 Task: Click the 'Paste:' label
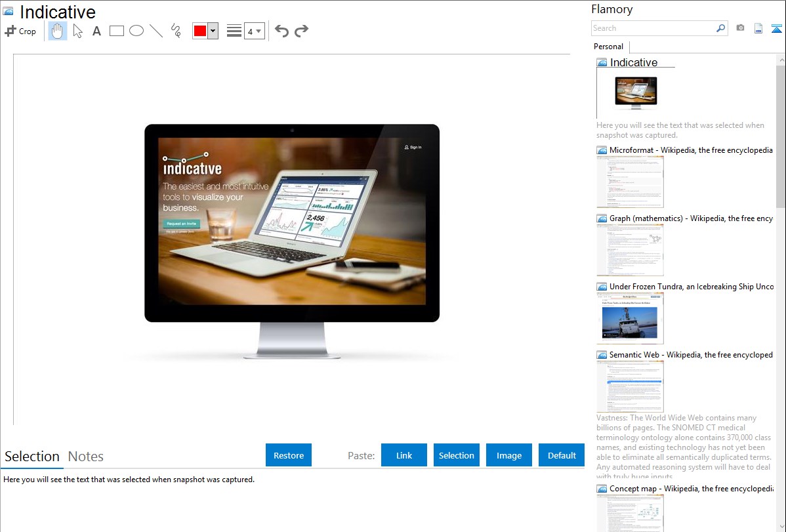[x=361, y=456]
